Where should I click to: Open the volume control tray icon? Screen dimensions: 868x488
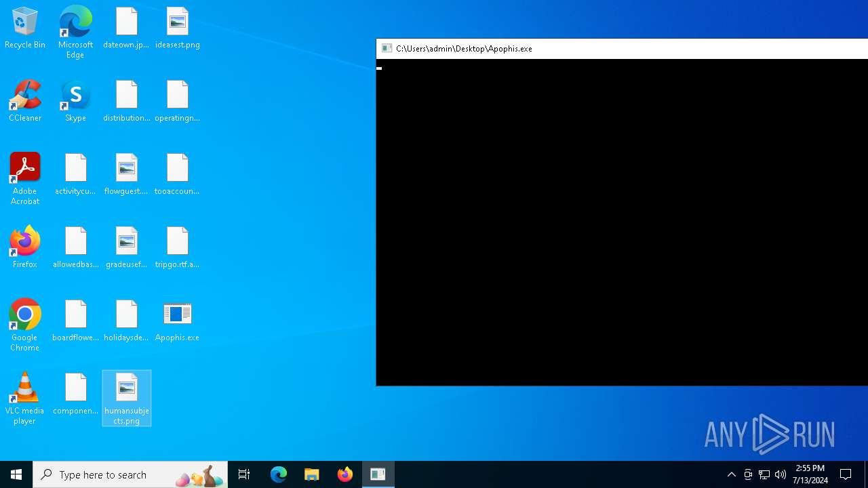pos(781,474)
